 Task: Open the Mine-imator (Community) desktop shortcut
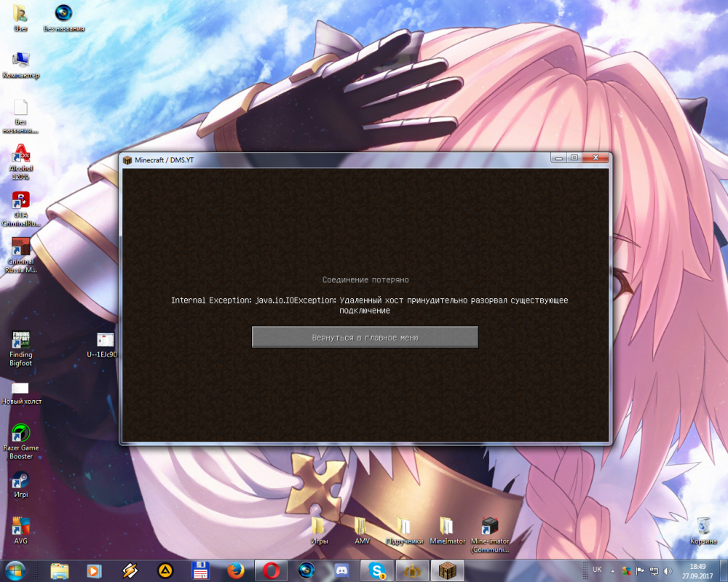[490, 526]
